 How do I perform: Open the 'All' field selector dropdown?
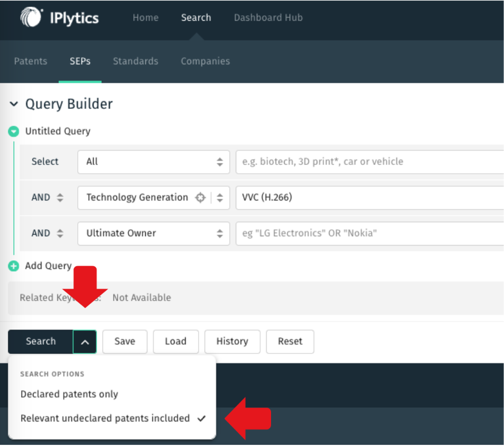153,162
